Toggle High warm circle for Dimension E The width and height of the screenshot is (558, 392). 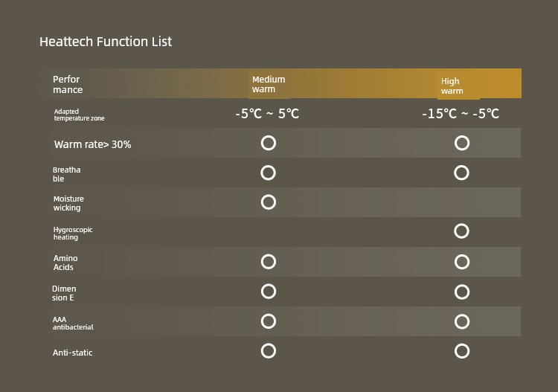[x=462, y=292]
